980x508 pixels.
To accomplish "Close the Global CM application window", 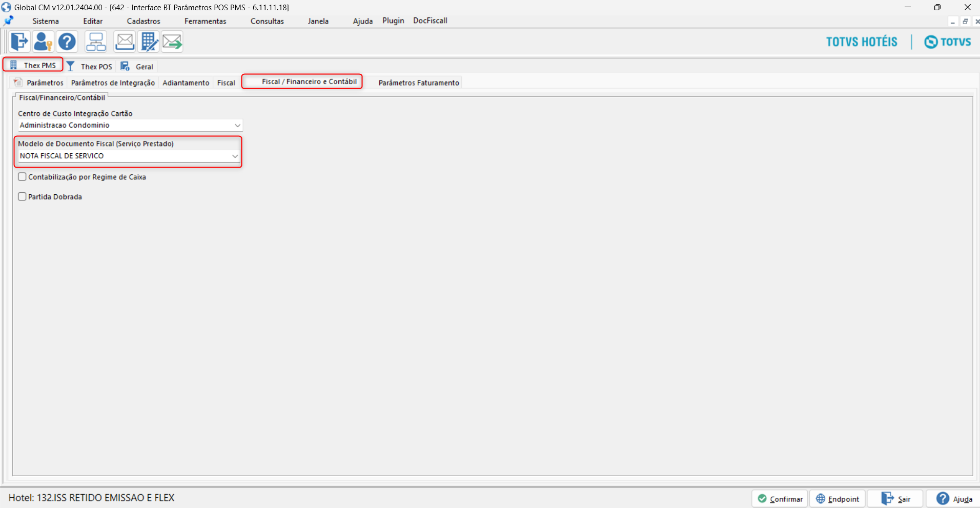I will coord(967,7).
